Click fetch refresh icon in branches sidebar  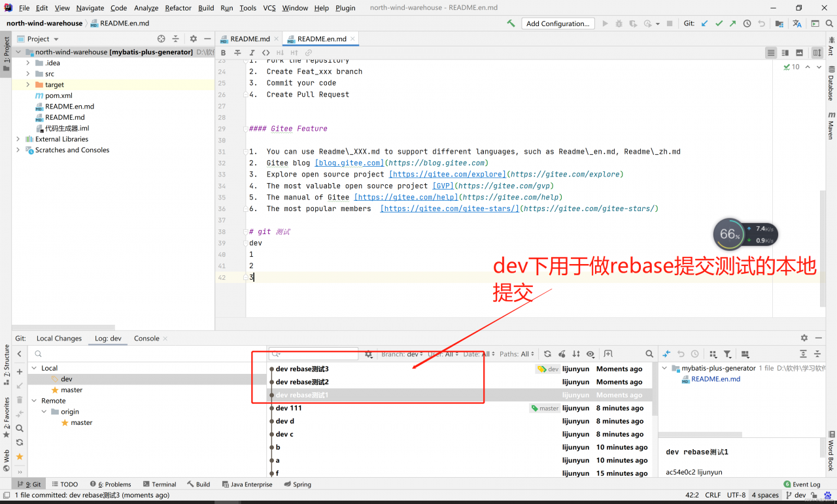(x=20, y=443)
